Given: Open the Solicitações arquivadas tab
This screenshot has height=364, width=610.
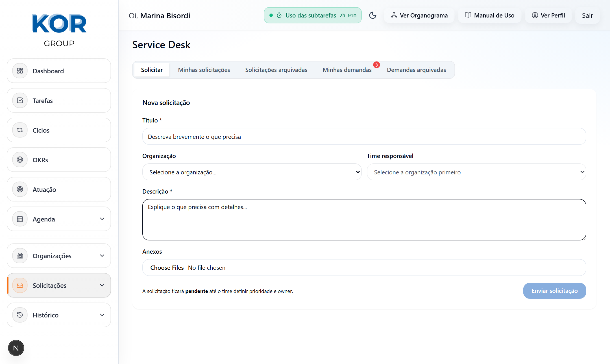Looking at the screenshot, I should (276, 70).
